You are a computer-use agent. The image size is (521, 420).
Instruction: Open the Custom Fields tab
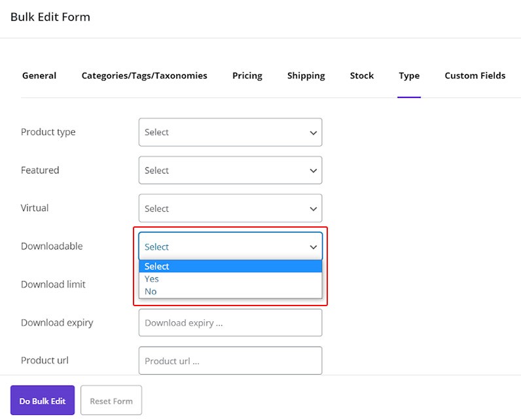pyautogui.click(x=475, y=76)
